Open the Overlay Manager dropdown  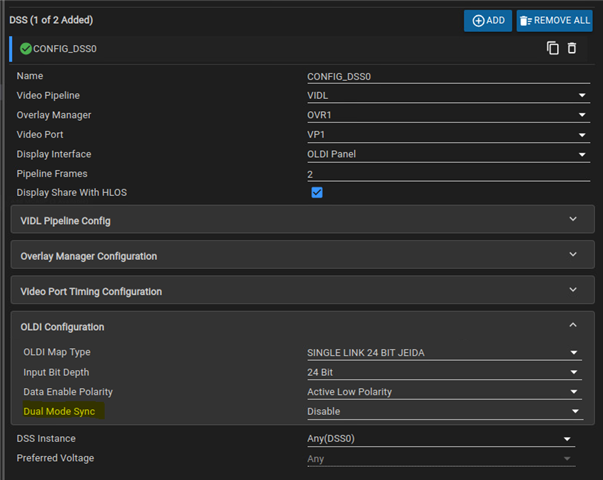[x=448, y=115]
